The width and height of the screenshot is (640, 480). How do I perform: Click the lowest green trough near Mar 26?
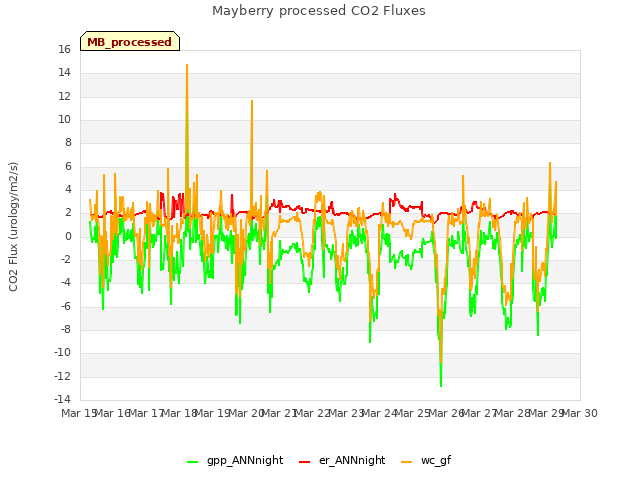click(441, 385)
